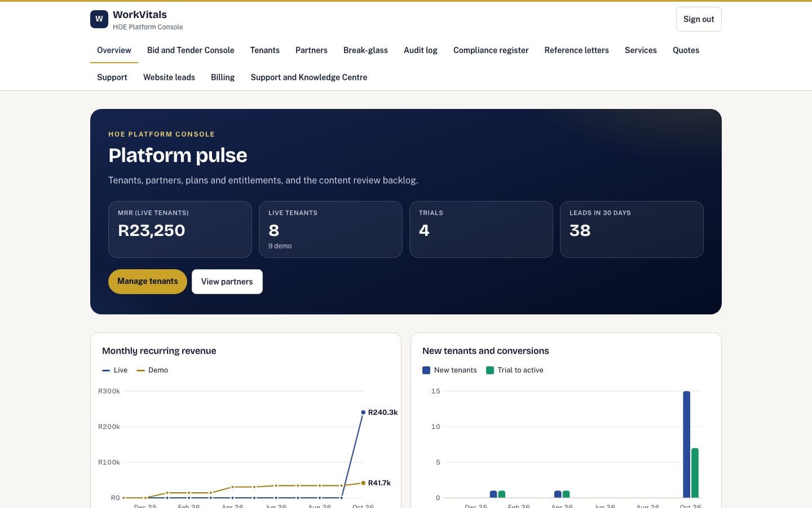Open the Services tab
Screen dimensions: 812x508
coord(641,50)
